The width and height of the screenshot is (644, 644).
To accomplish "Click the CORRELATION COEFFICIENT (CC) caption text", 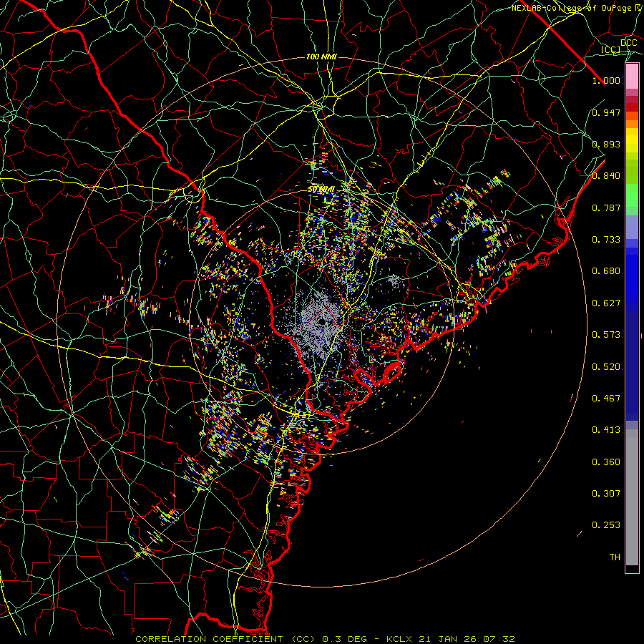I will pos(225,639).
